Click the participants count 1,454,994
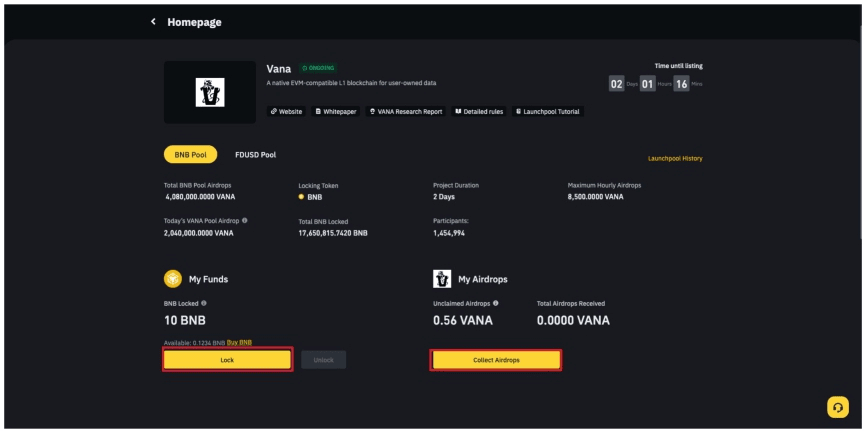 click(x=449, y=233)
